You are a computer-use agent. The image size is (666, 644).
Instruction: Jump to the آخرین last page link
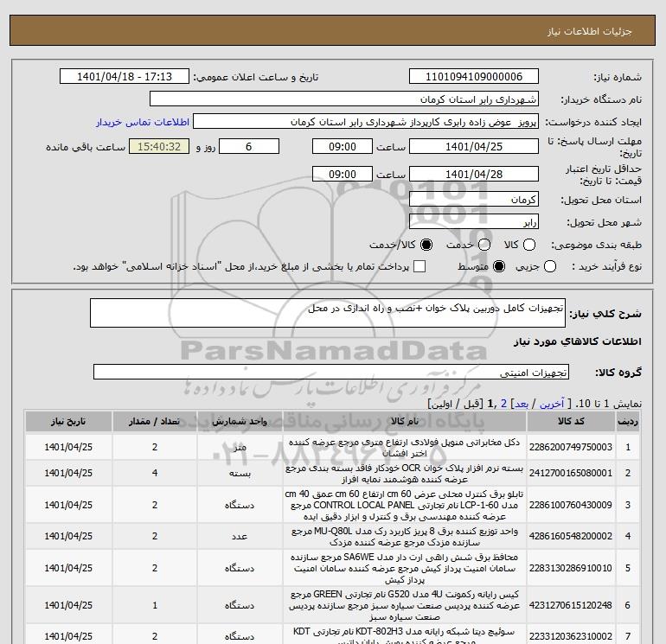552,404
